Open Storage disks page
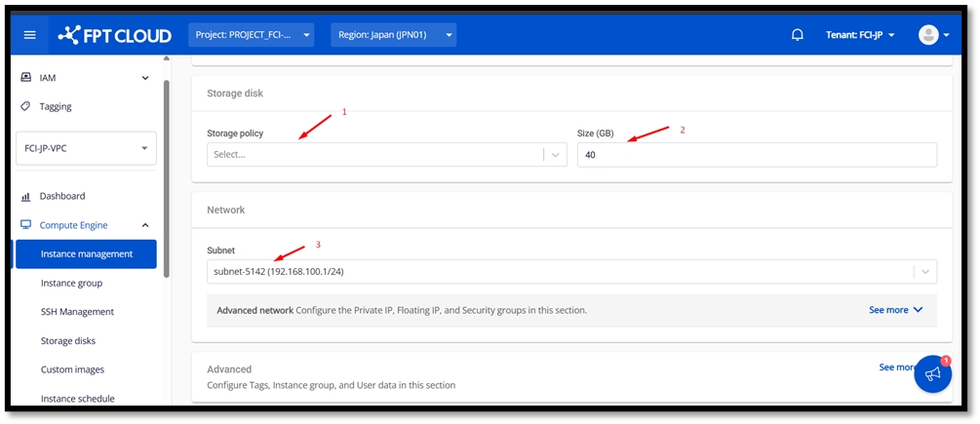Image resolution: width=980 pixels, height=424 pixels. (68, 341)
